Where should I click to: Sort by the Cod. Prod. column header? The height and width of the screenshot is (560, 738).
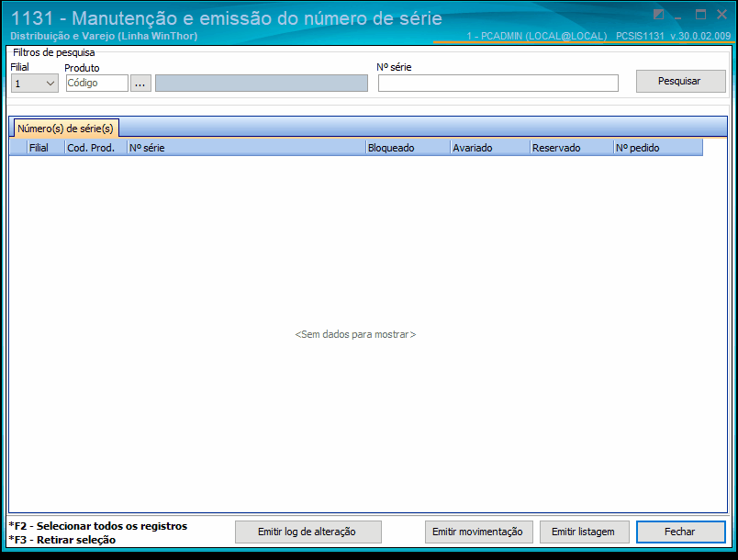tap(96, 148)
